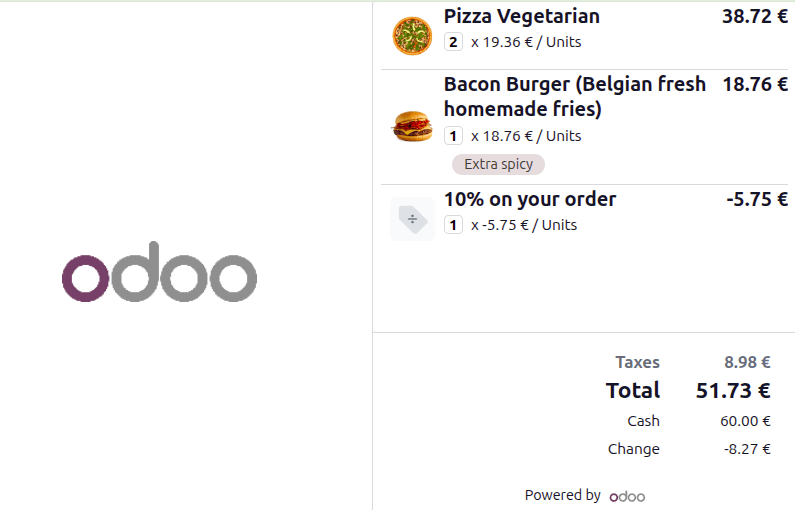Viewport: 795px width, 510px height.
Task: Click the Cash payment amount 60.00 €
Action: 745,421
